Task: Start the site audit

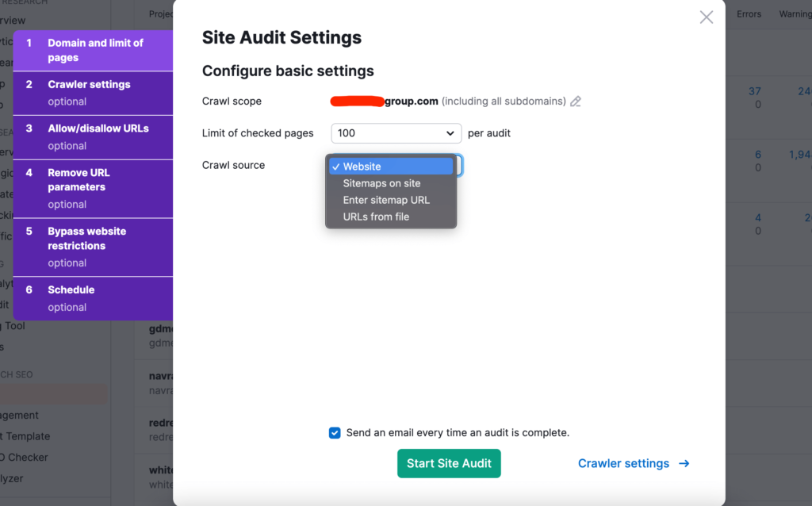Action: (449, 463)
